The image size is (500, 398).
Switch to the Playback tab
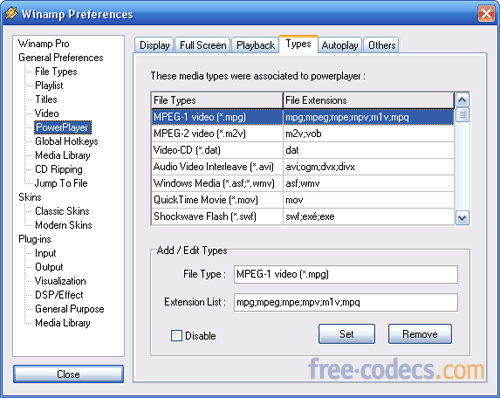click(255, 45)
